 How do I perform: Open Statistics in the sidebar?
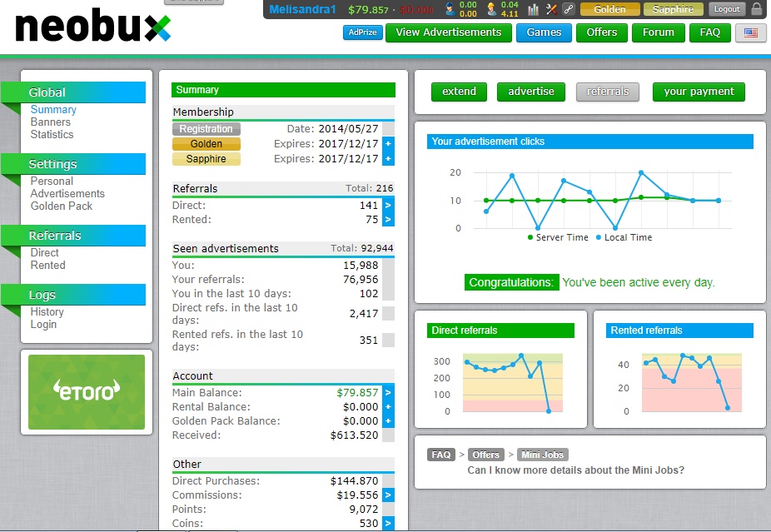[x=52, y=134]
